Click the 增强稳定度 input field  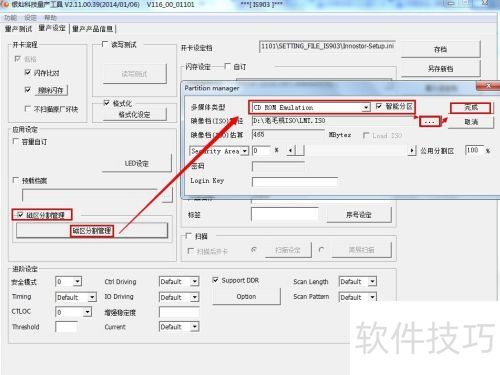179,312
